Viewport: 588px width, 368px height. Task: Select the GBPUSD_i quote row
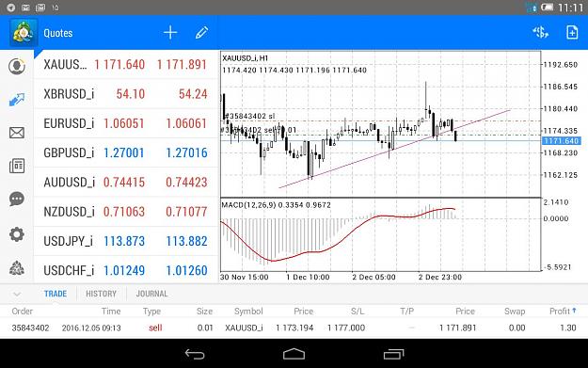click(x=126, y=152)
